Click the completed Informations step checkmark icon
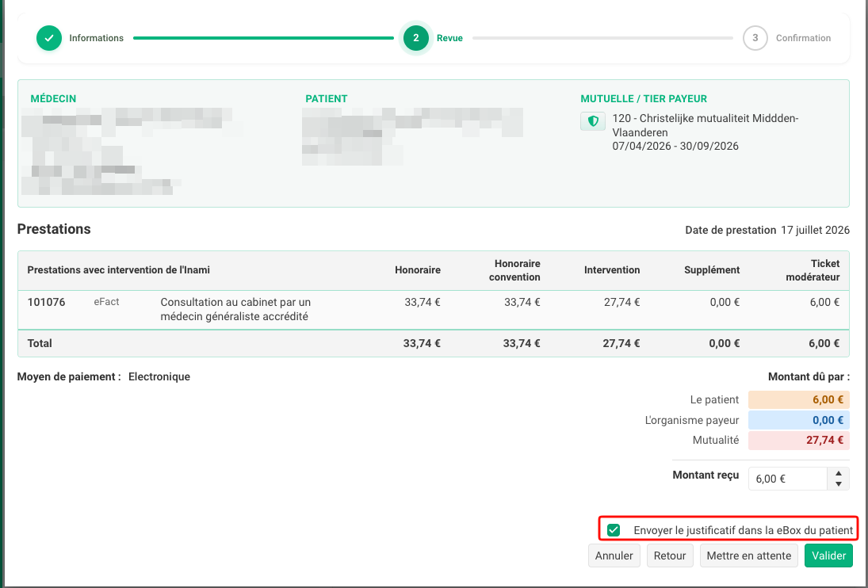 click(x=49, y=38)
